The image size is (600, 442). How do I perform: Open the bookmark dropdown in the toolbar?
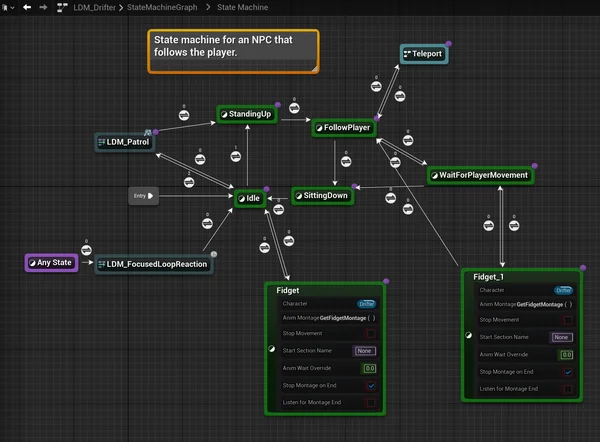pyautogui.click(x=8, y=7)
